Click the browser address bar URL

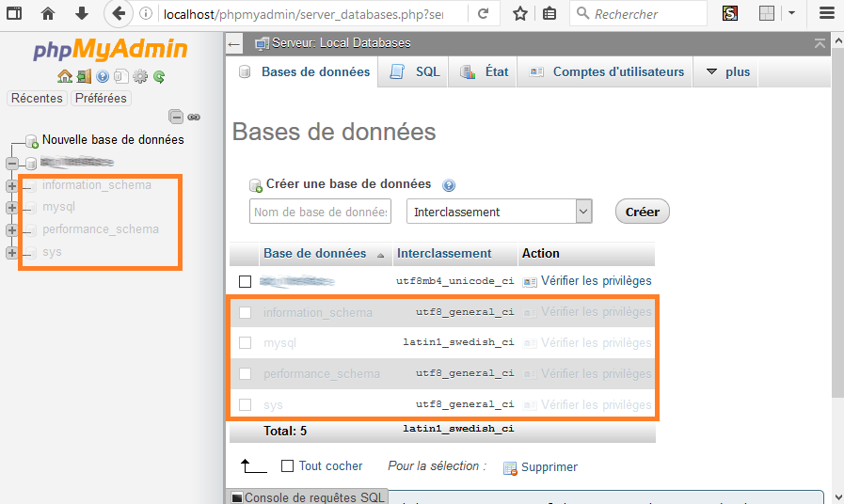[303, 14]
